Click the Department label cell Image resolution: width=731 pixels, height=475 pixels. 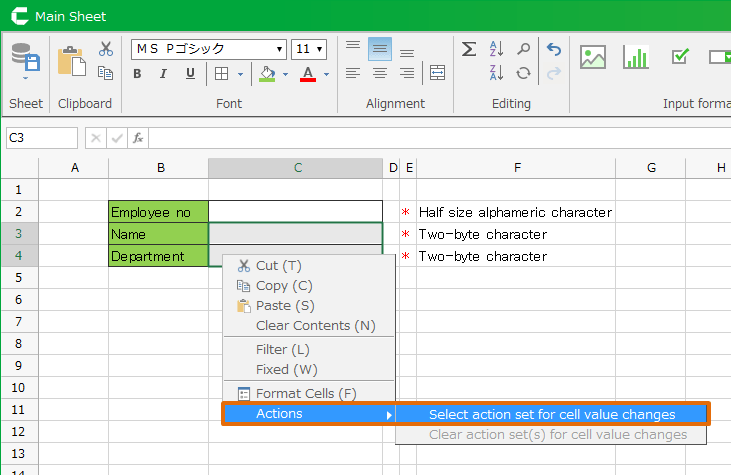pos(159,256)
